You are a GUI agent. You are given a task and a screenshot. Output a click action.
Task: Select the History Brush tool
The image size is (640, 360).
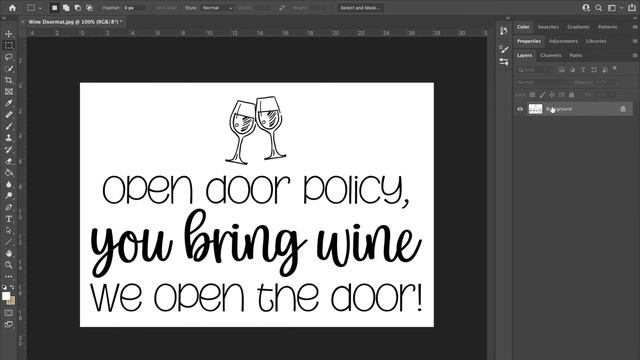pos(9,149)
